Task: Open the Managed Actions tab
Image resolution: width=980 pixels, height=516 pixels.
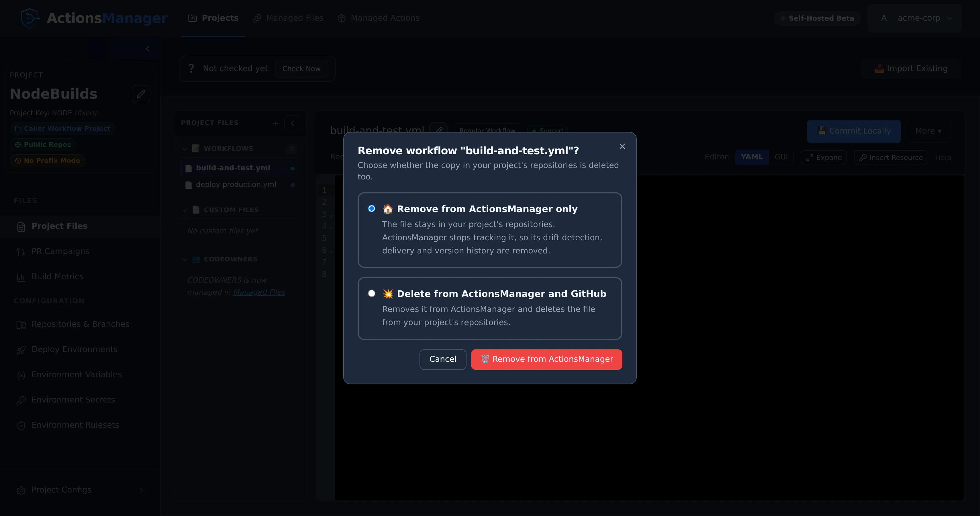Action: click(x=378, y=18)
